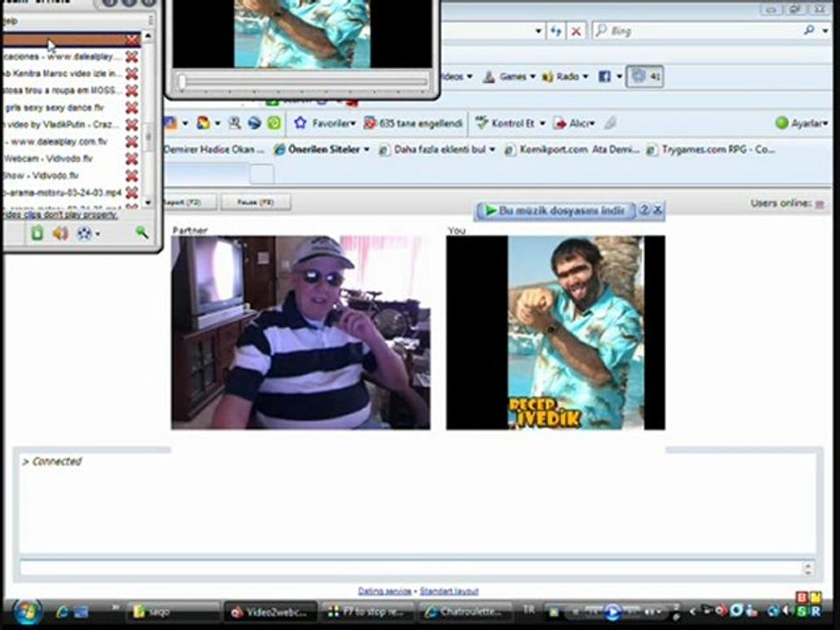Open 'Demirer Hadise Okan' favorite link
Viewport: 840px width, 630px height.
[214, 150]
